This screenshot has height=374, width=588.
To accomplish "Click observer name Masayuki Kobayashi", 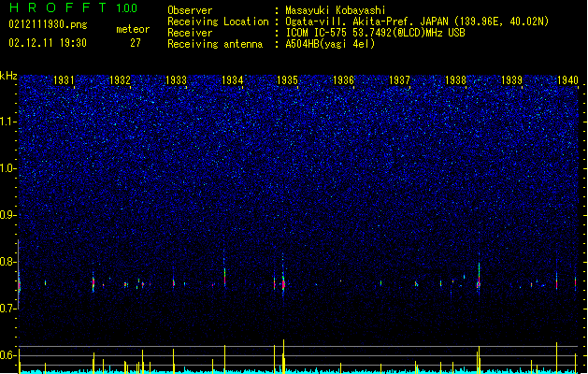I will [x=336, y=10].
